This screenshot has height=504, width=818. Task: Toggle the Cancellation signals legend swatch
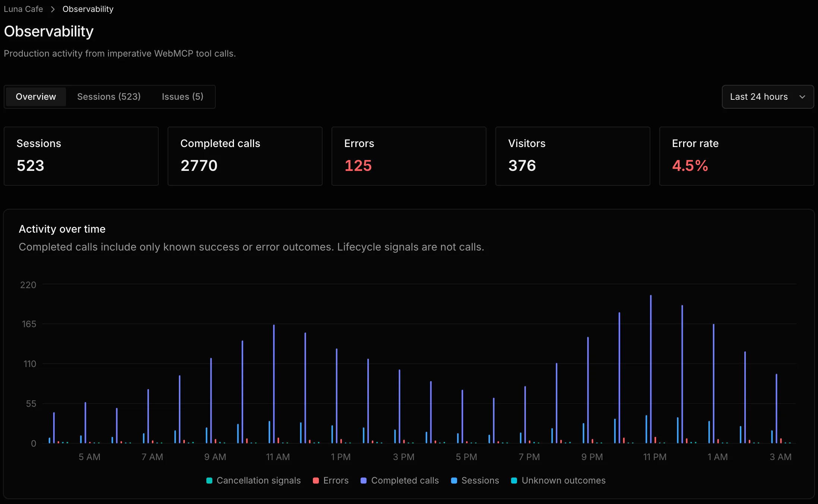coord(209,481)
